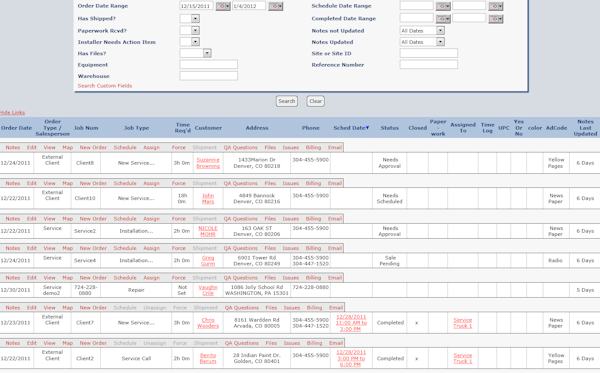Screen dimensions: 600x373
Task: Open customer Benito Berum link
Action: (x=208, y=358)
